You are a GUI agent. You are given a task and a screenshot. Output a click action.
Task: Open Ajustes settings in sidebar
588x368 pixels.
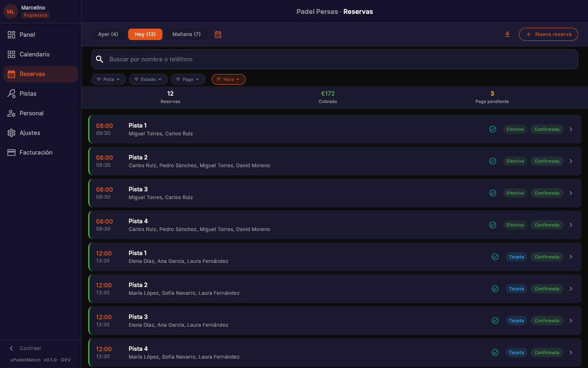(30, 133)
